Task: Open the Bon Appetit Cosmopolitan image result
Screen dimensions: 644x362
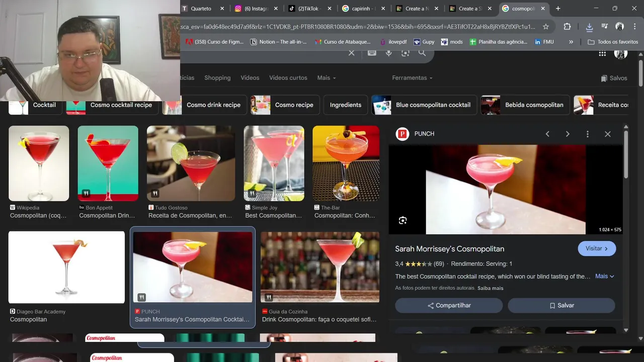Action: coord(108,163)
